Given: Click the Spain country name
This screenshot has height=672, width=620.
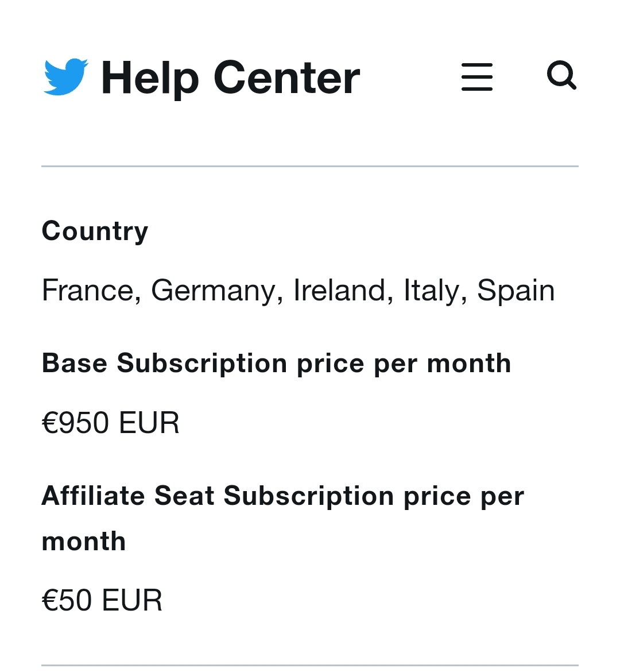Looking at the screenshot, I should click(516, 291).
